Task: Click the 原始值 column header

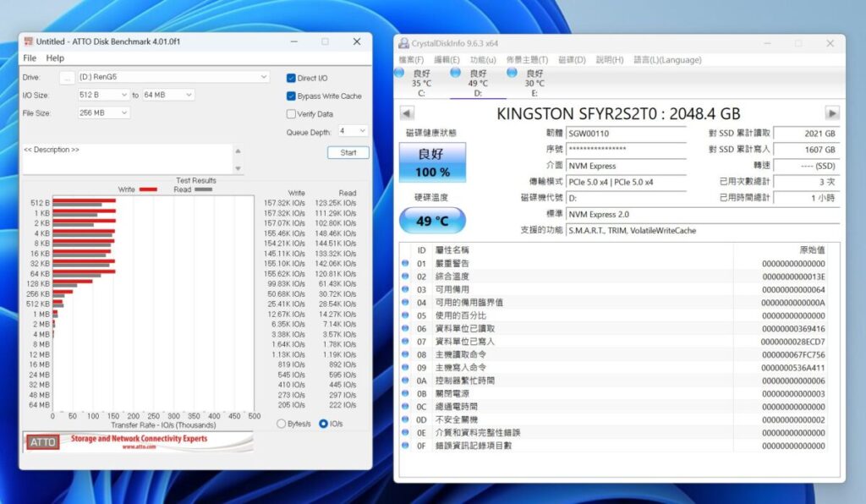Action: 813,250
